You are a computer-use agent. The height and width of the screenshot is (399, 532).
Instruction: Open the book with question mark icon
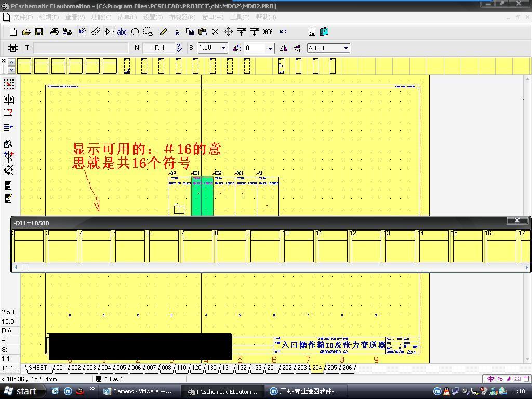[8, 113]
